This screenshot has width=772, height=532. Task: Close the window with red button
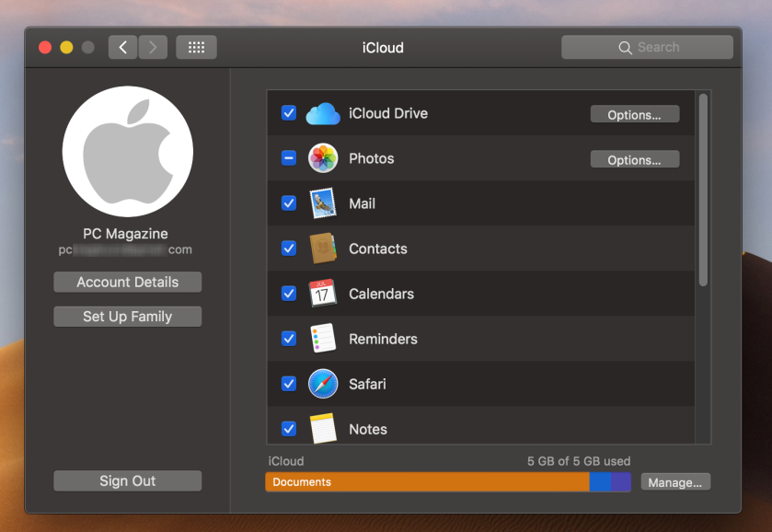pyautogui.click(x=45, y=47)
